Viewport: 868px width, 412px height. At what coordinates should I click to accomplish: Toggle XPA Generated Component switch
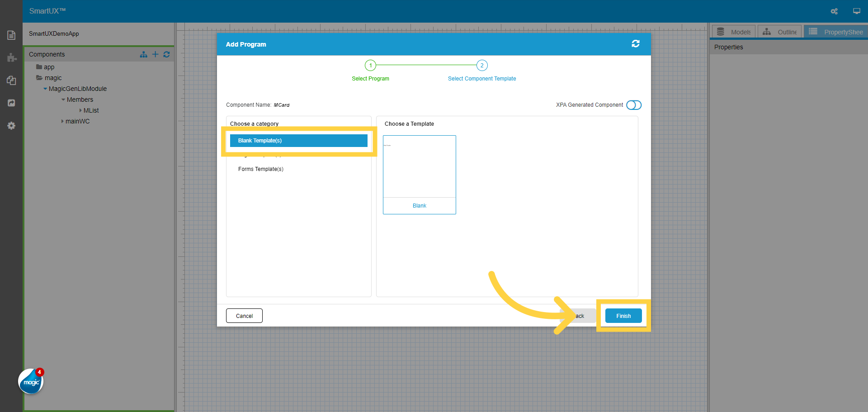pos(634,105)
